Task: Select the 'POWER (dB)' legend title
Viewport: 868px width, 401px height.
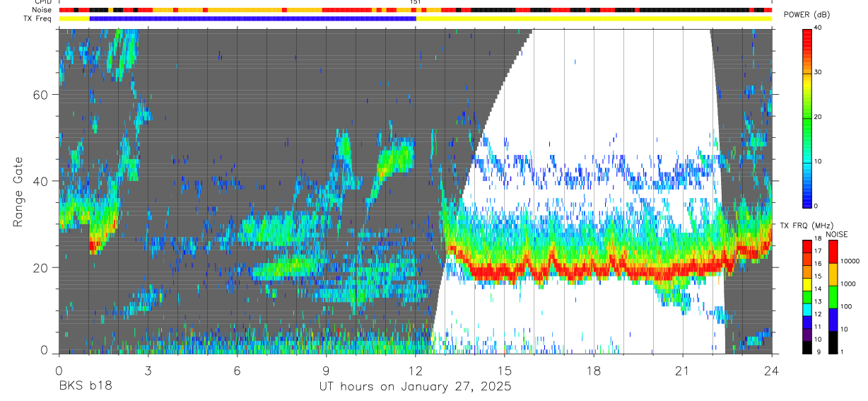Action: click(x=807, y=15)
